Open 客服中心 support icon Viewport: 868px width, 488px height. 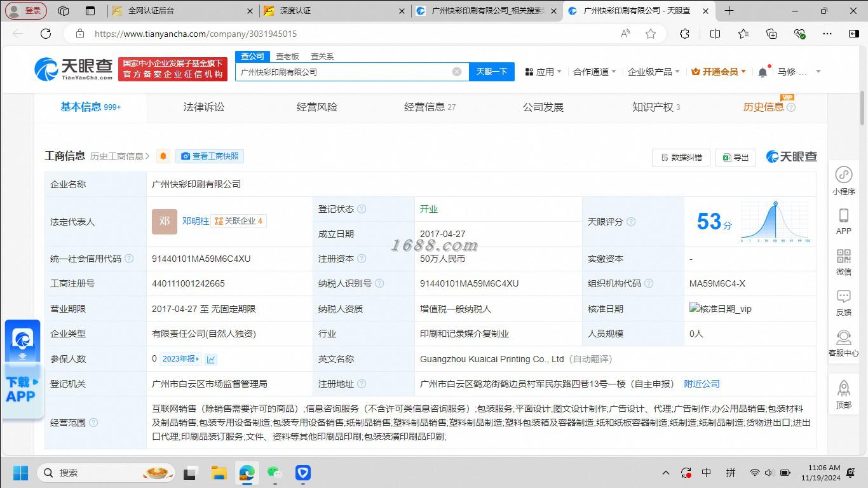tap(843, 343)
